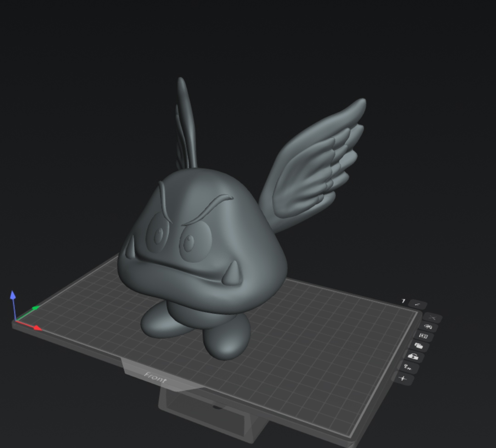Remove the plate using the X icon

point(433,318)
